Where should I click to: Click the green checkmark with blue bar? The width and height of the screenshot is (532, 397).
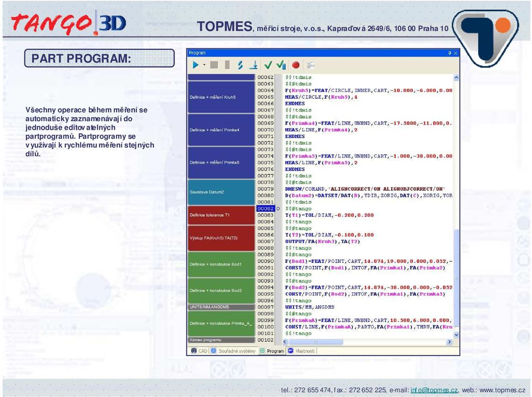coord(282,65)
